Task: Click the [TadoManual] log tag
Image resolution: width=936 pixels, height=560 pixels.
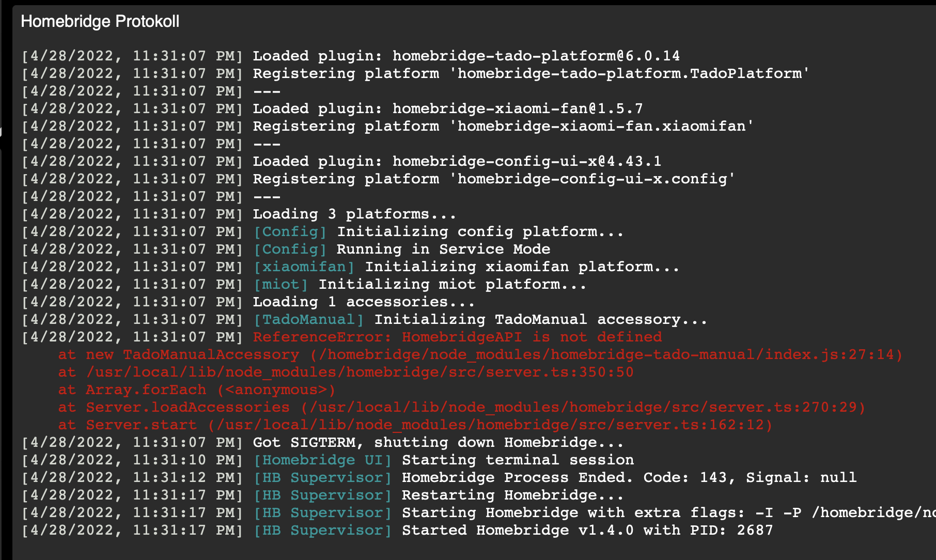Action: 308,319
